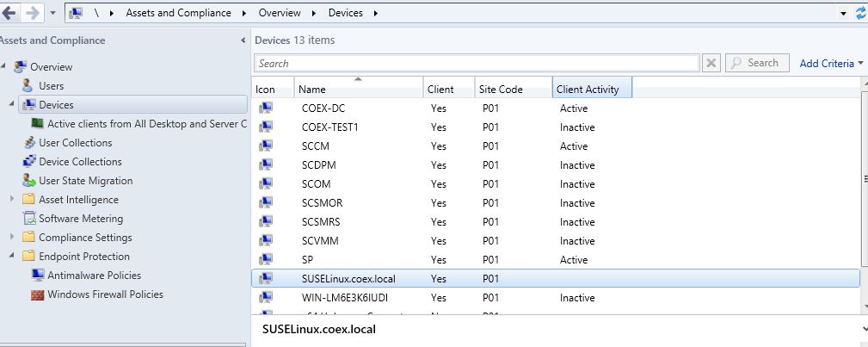Select the Compliance Settings folder icon

pos(28,238)
